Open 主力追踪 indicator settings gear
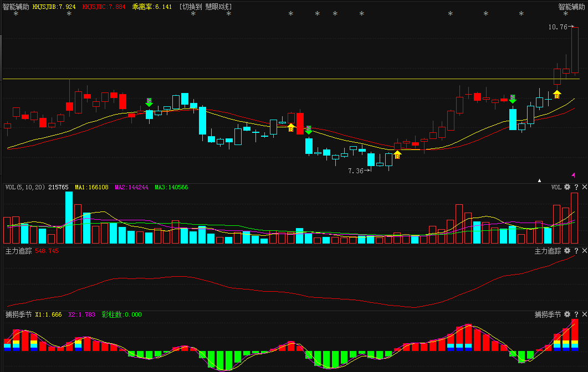This screenshot has height=372, width=588. (567, 251)
